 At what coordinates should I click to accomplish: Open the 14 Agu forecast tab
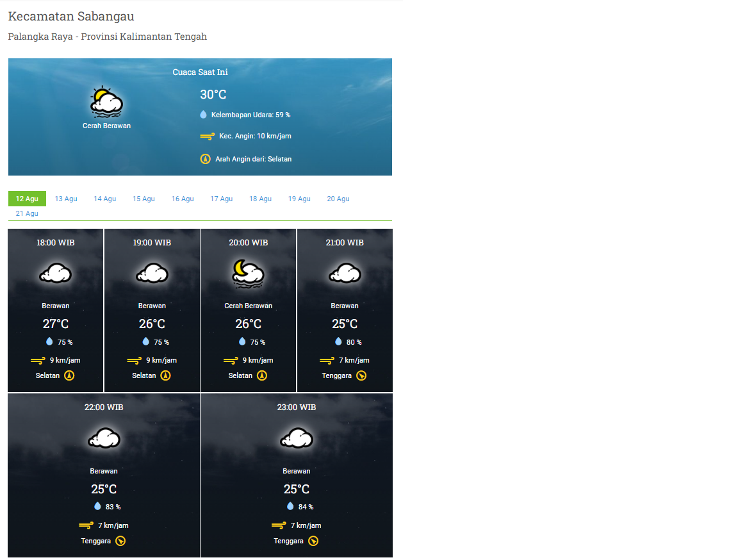click(104, 199)
